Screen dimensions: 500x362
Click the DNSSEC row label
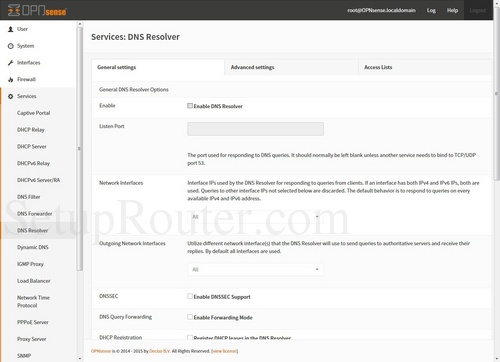pos(109,296)
